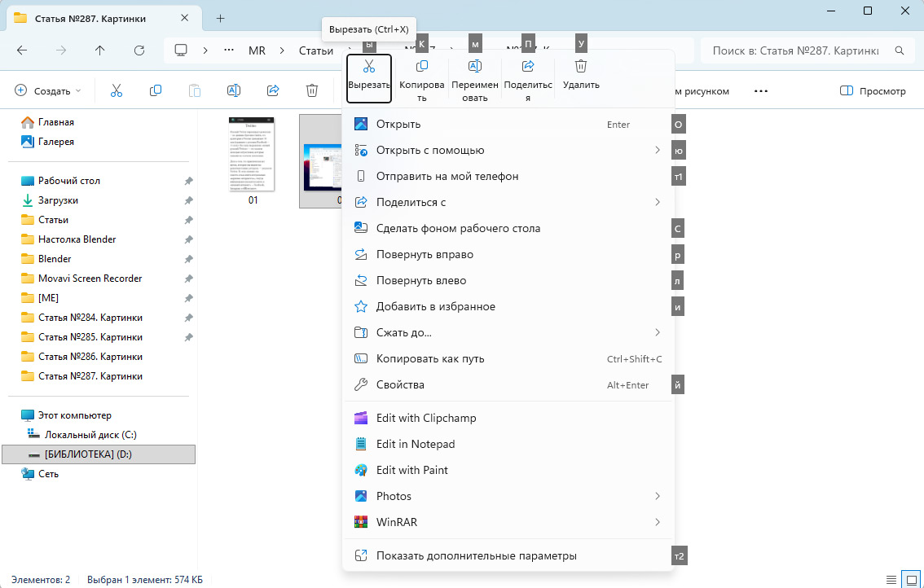The width and height of the screenshot is (924, 588).
Task: Click Delete (Удалить) trash icon in context menu
Action: 581,67
